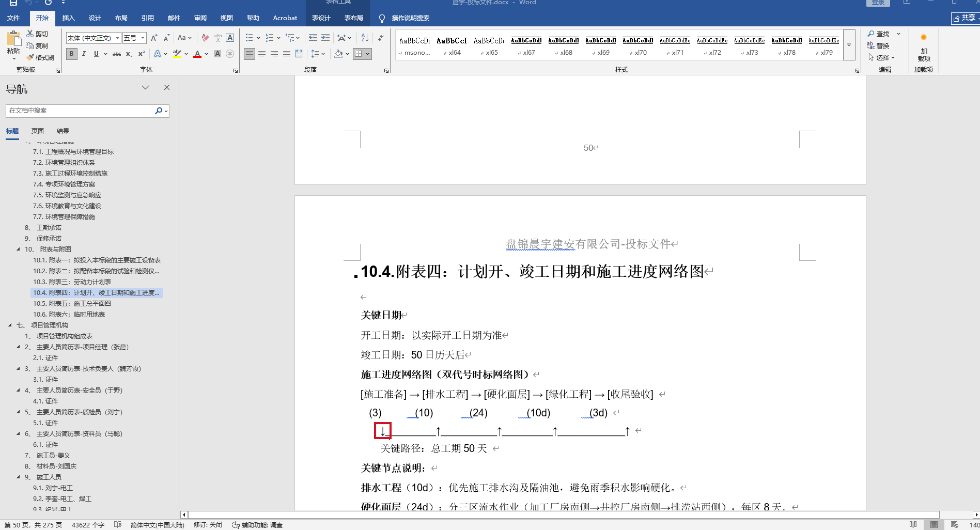
Task: Apply distributed alignment to the paragraph
Action: (299, 54)
